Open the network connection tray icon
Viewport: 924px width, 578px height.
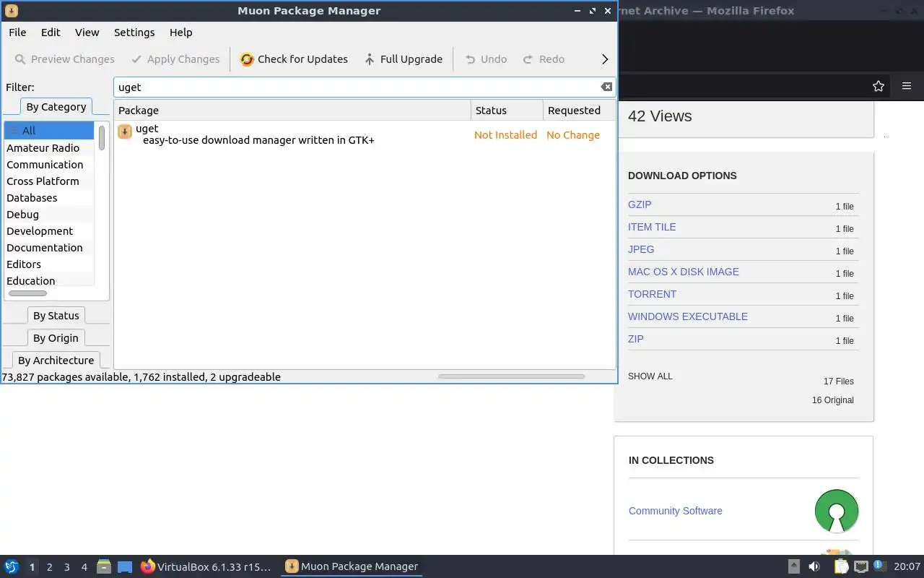tap(860, 567)
